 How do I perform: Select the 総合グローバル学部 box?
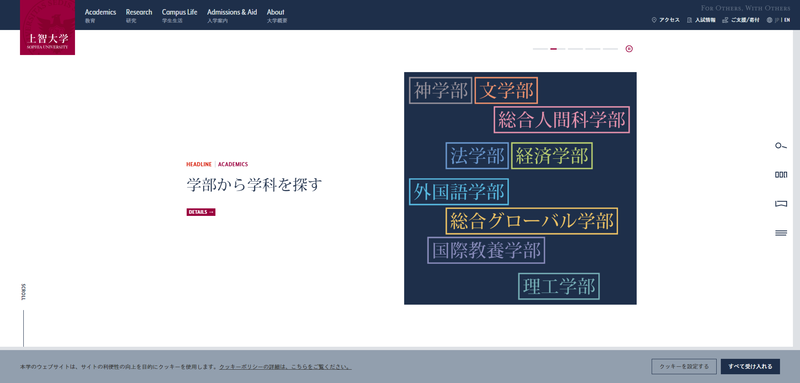tap(532, 221)
